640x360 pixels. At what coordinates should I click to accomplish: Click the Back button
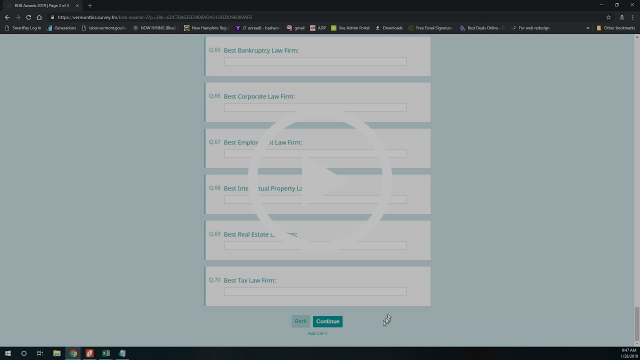[x=300, y=321]
